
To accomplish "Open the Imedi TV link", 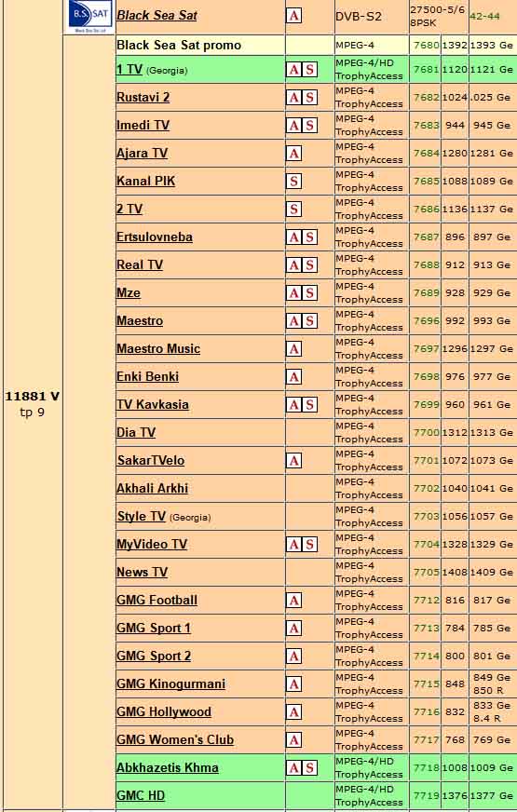I will tap(143, 126).
